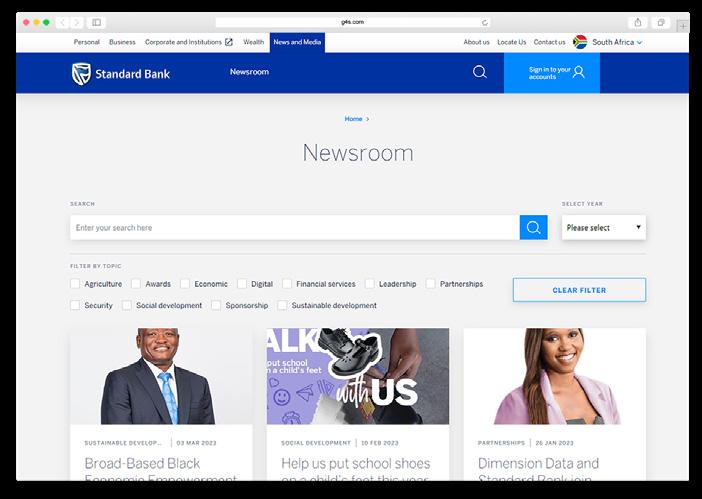Click the Locate Us link
The height and width of the screenshot is (499, 702).
tap(512, 42)
